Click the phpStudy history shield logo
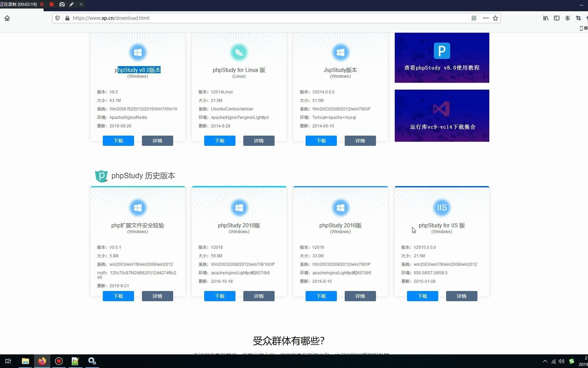Viewport: 588px width, 368px height. [x=101, y=176]
